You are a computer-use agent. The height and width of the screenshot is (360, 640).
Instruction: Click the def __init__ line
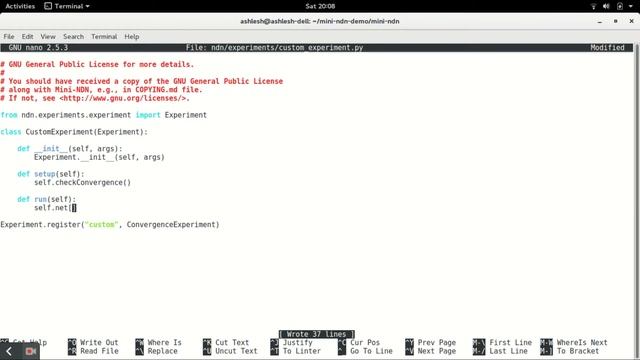point(70,149)
